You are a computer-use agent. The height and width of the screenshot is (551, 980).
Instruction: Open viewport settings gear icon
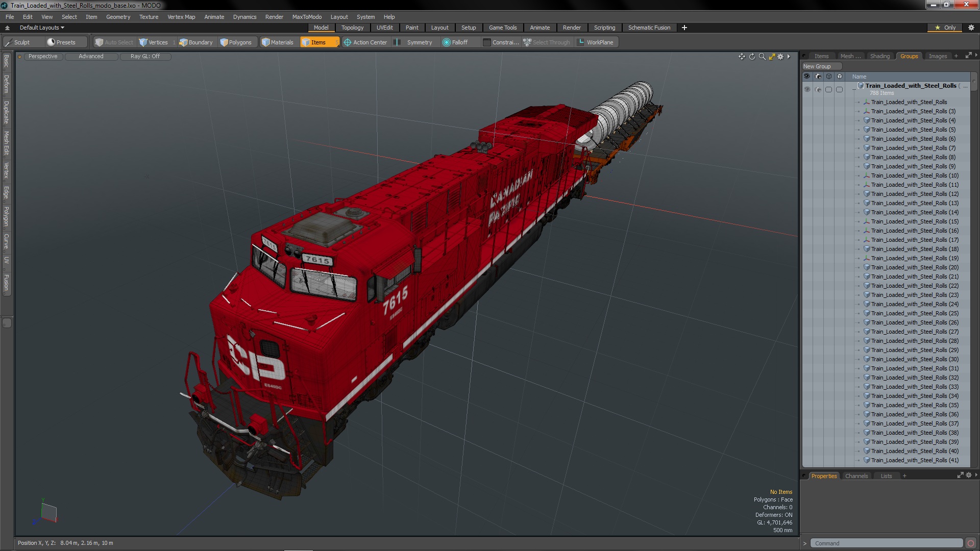[x=780, y=57]
